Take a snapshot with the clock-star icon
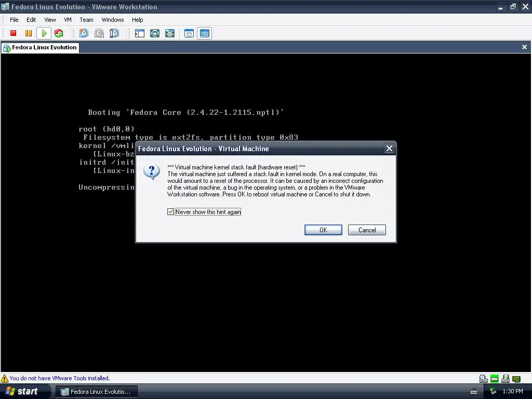Image resolution: width=532 pixels, height=399 pixels. (84, 33)
